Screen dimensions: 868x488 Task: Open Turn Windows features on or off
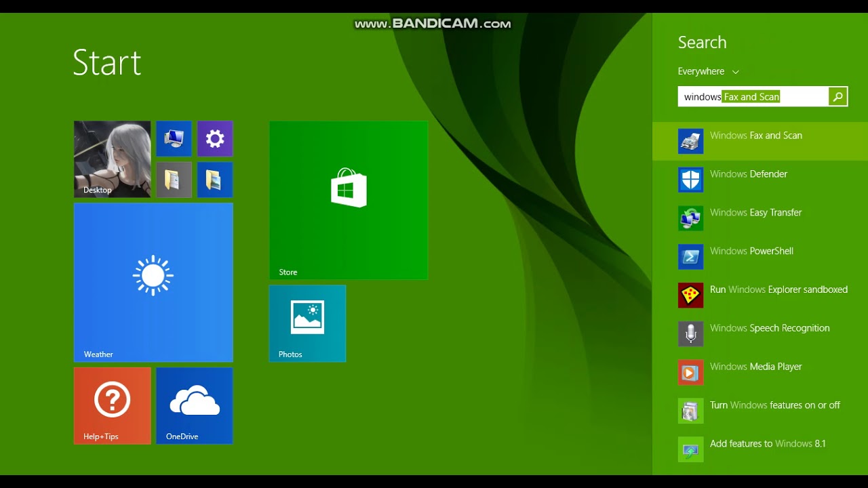(x=760, y=411)
